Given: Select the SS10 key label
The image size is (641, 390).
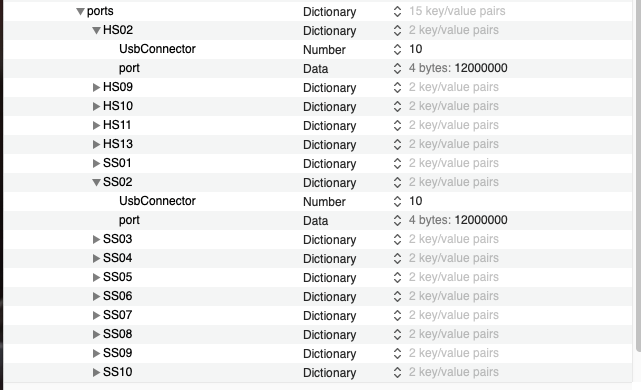Looking at the screenshot, I should 118,372.
